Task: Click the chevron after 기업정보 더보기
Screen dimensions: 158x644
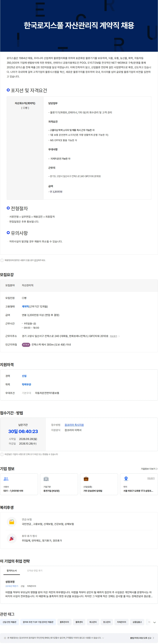Action: (x=157, y=469)
